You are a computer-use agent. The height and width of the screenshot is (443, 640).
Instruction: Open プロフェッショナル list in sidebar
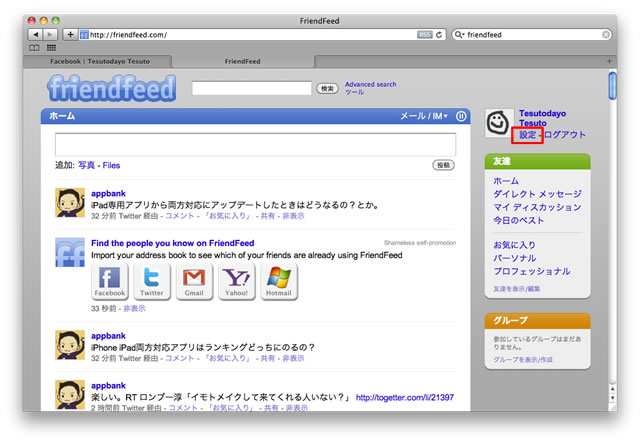532,272
